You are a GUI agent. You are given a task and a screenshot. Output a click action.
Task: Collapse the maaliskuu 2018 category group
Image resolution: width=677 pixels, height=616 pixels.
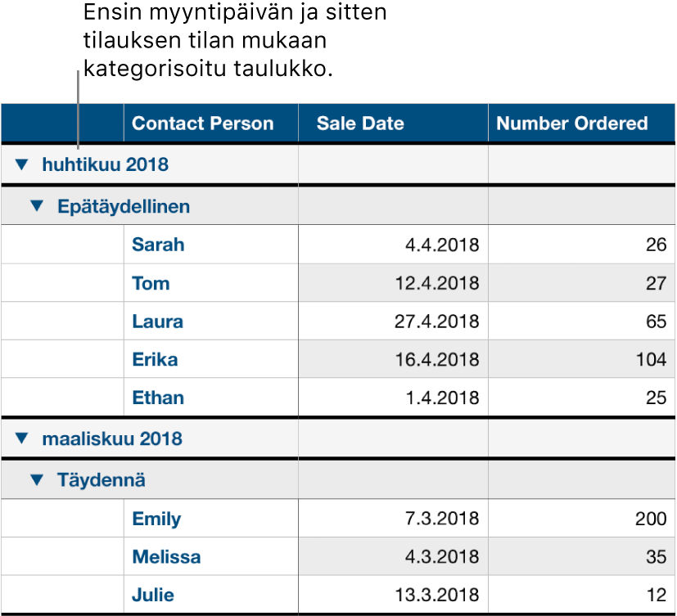pos(22,438)
